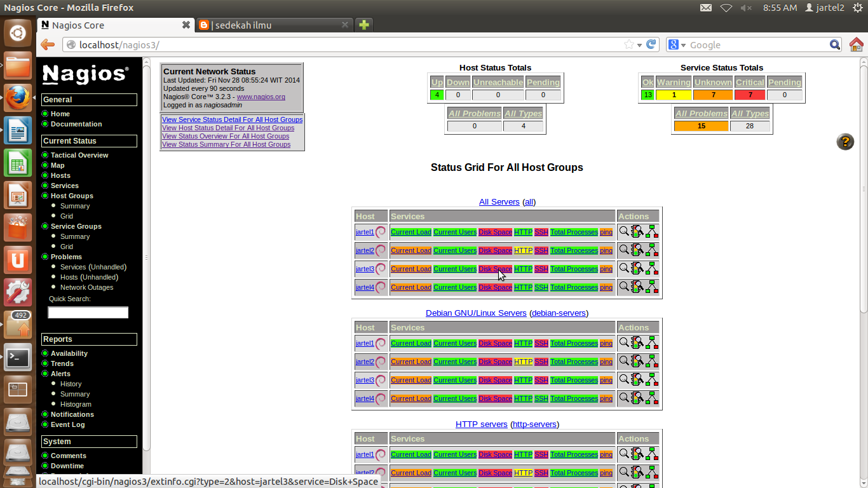Click the envelope message icon in top panel
Image resolution: width=868 pixels, height=488 pixels.
point(706,8)
